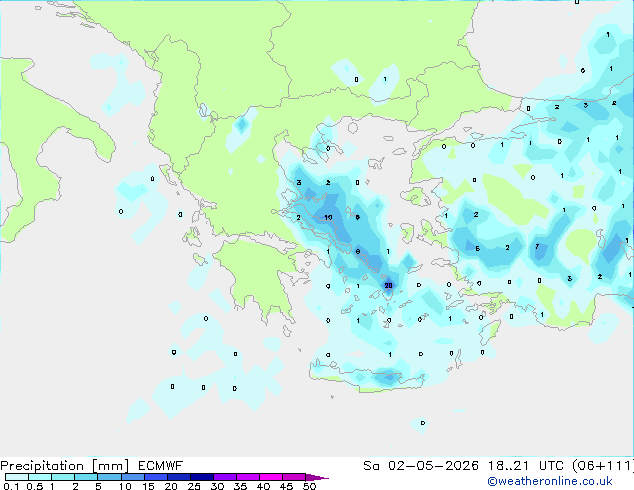This screenshot has height=490, width=634.
Task: Click the above-50 mm legend arrow tip
Action: point(317,477)
